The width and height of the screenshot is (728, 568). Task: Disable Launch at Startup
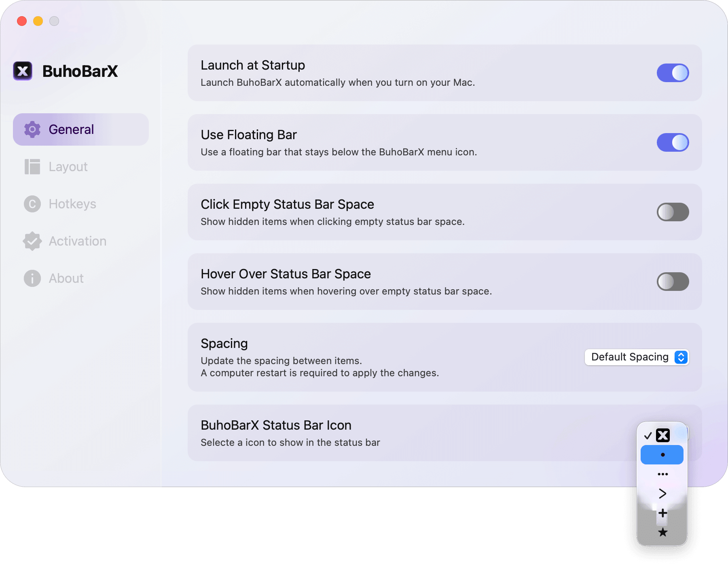point(673,73)
